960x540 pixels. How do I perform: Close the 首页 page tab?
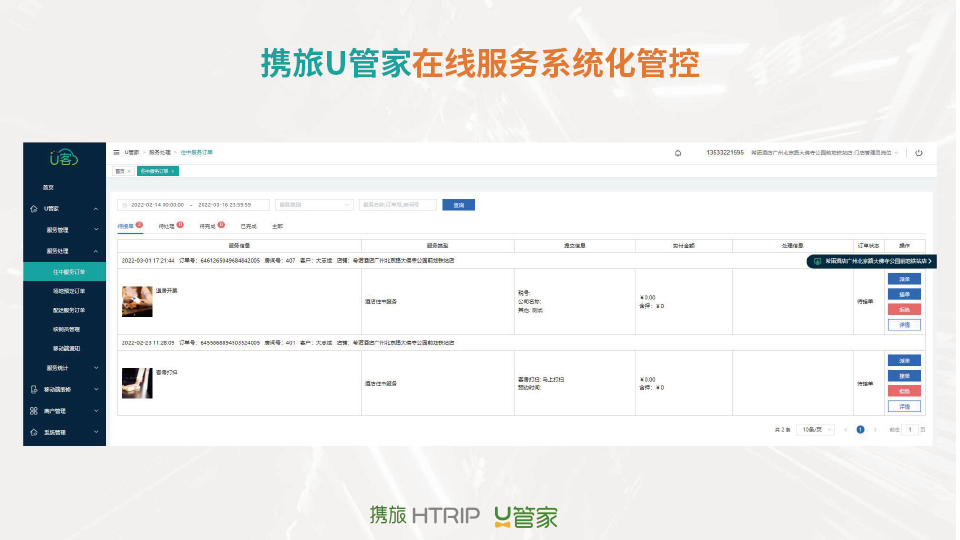coord(129,171)
